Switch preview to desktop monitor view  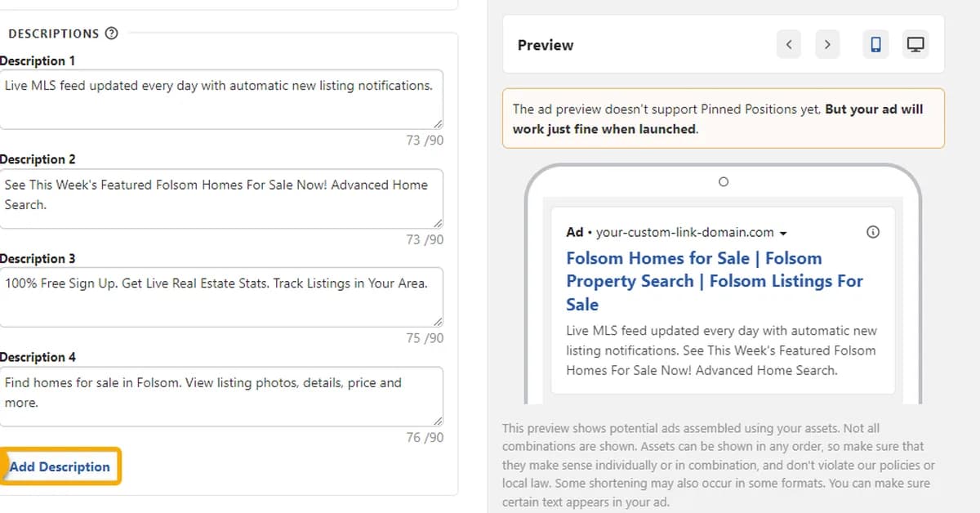[x=915, y=45]
